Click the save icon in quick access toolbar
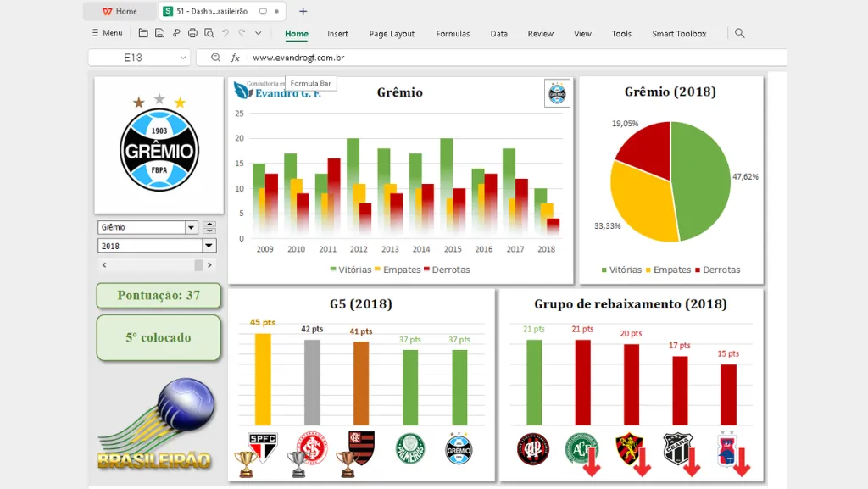 [159, 33]
